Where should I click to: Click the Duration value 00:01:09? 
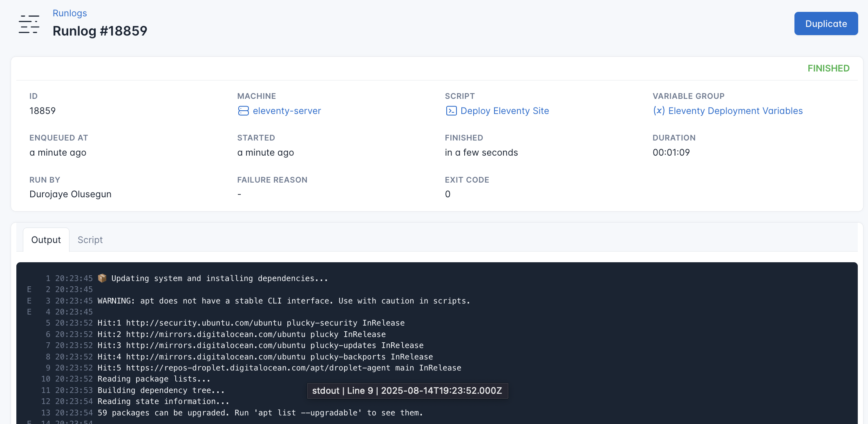(x=671, y=152)
